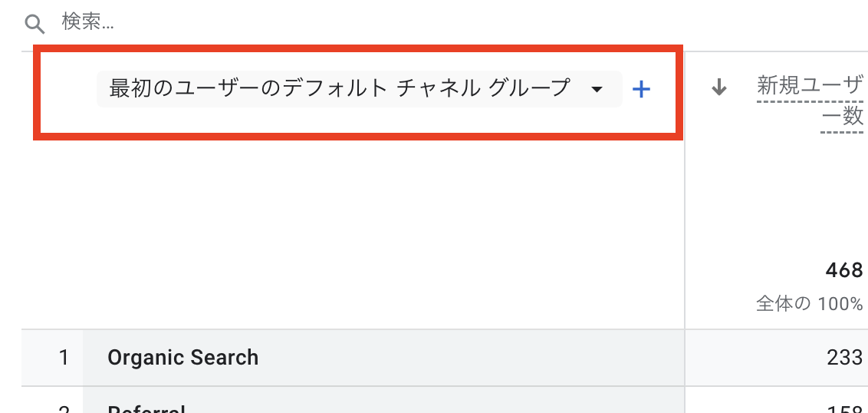Click row number 1 in the table
This screenshot has width=868, height=413.
pos(64,358)
